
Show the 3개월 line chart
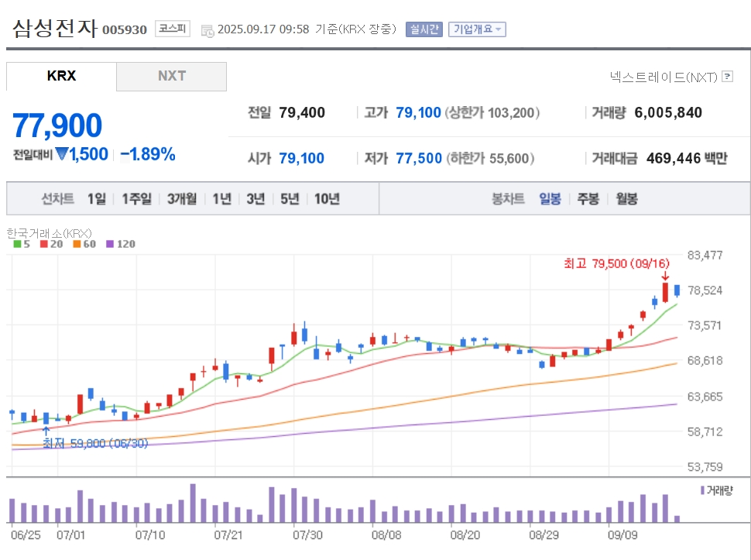click(181, 198)
